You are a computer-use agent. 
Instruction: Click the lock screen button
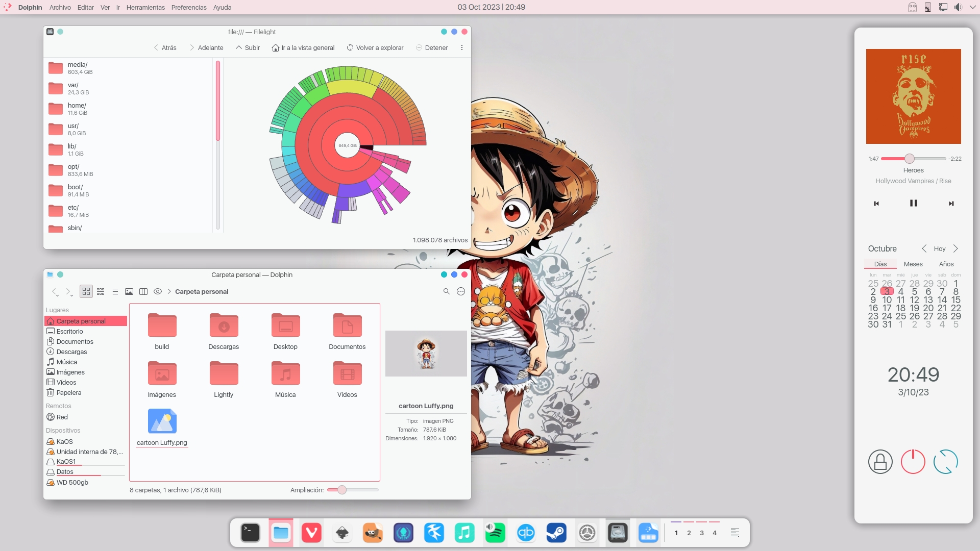pyautogui.click(x=880, y=462)
